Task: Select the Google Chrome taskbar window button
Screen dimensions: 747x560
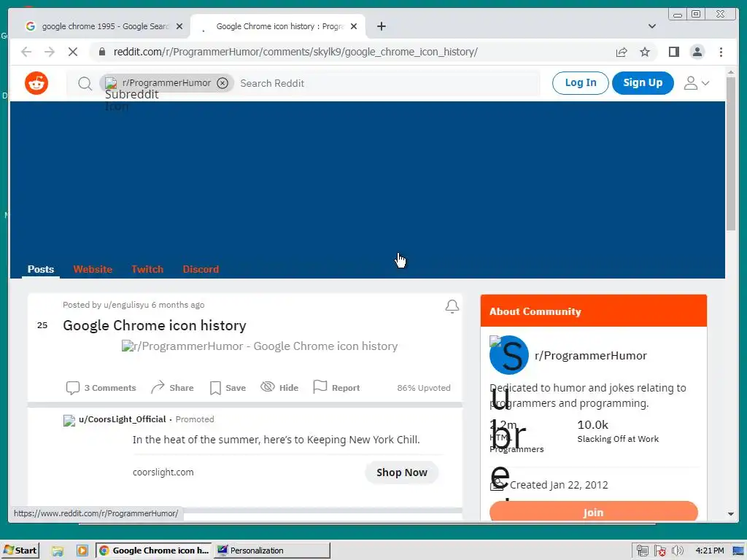Action: [154, 551]
